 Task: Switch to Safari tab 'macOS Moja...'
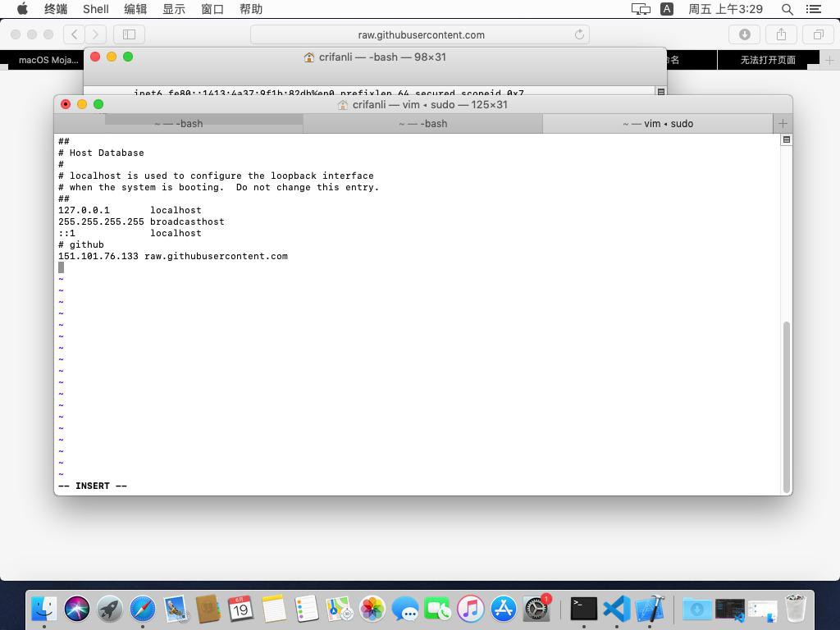(47, 60)
